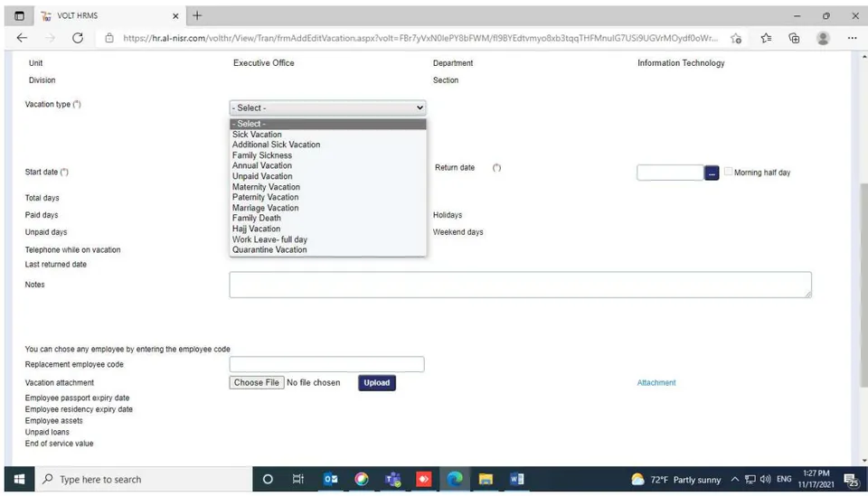Open a new browser tab with plus

(x=197, y=15)
